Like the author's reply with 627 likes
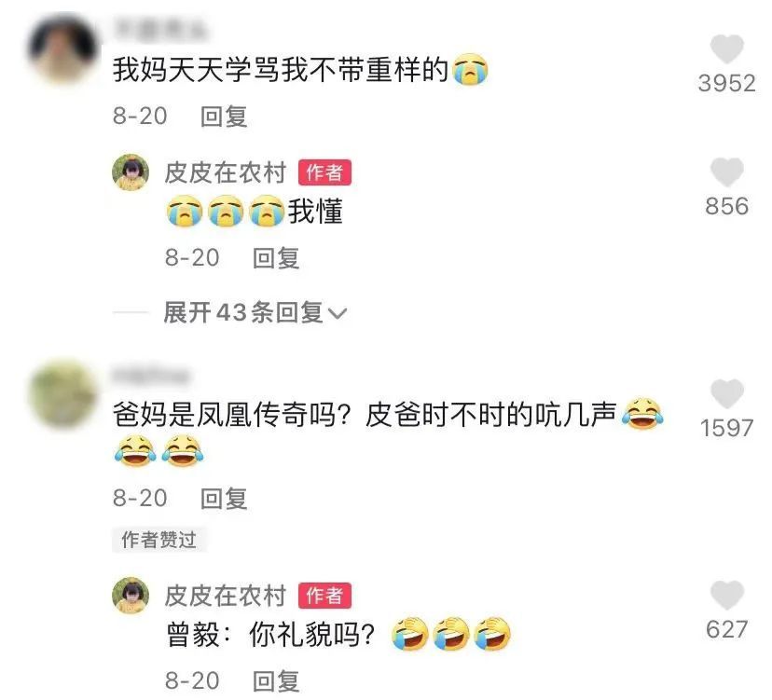Viewport: 772px width, 700px height. (726, 596)
